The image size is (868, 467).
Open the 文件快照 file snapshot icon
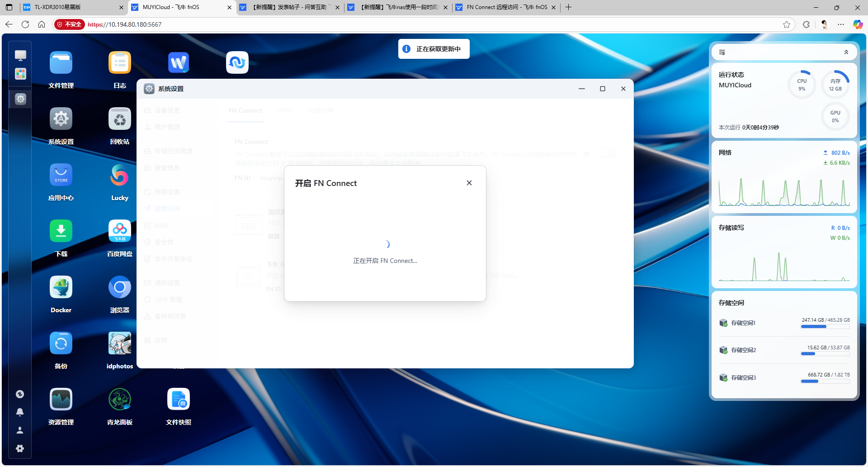click(x=179, y=399)
